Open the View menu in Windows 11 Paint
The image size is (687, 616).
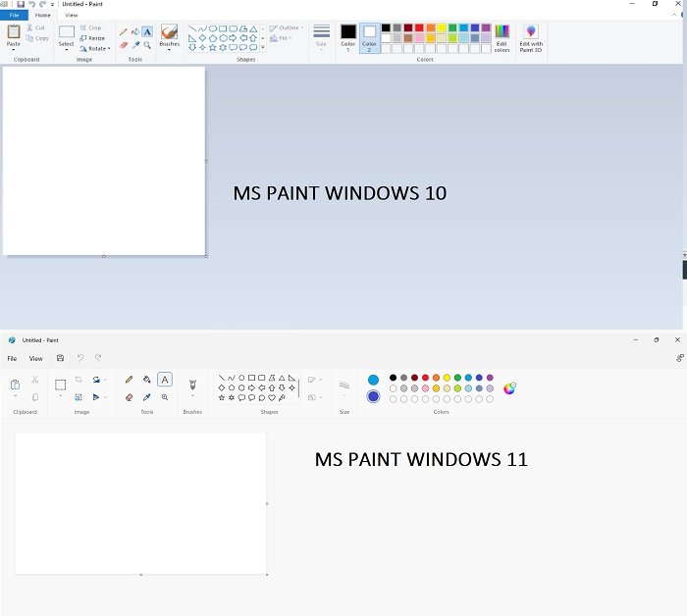pos(36,359)
